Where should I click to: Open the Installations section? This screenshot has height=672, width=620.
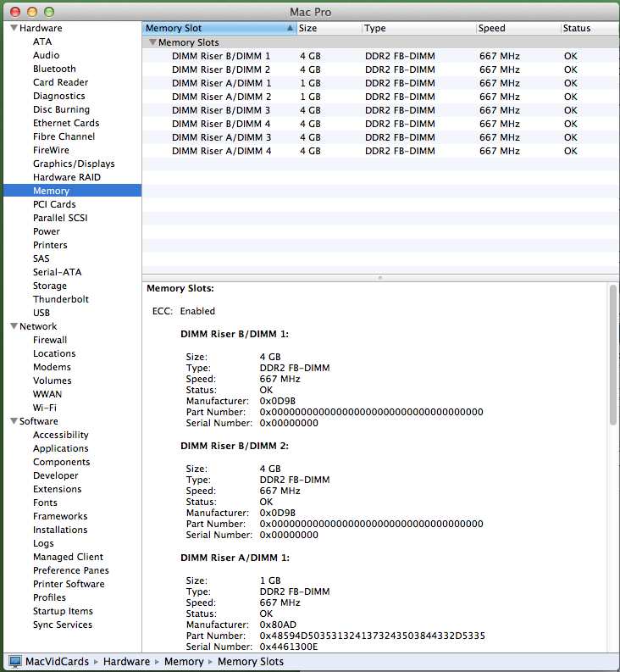(x=60, y=530)
